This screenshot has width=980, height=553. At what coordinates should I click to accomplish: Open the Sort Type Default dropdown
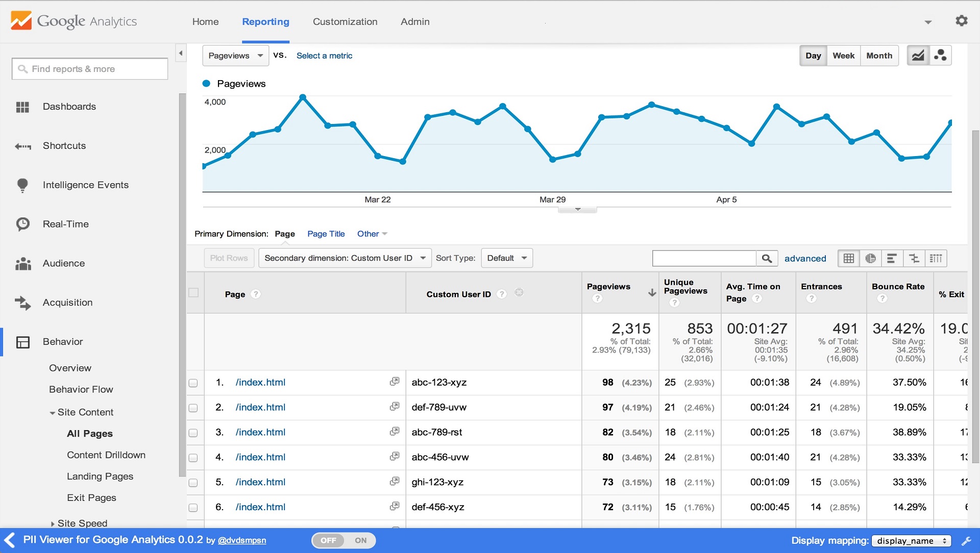(x=506, y=258)
